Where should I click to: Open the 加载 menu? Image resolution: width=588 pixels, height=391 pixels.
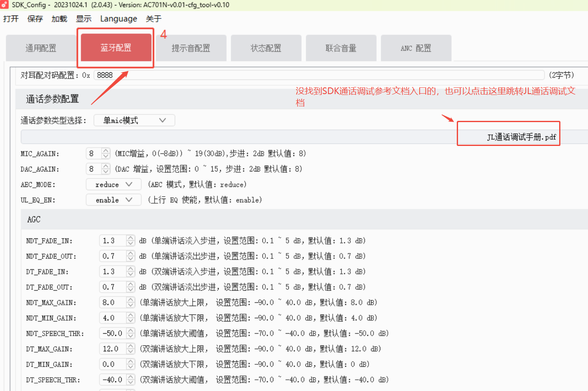coord(59,19)
